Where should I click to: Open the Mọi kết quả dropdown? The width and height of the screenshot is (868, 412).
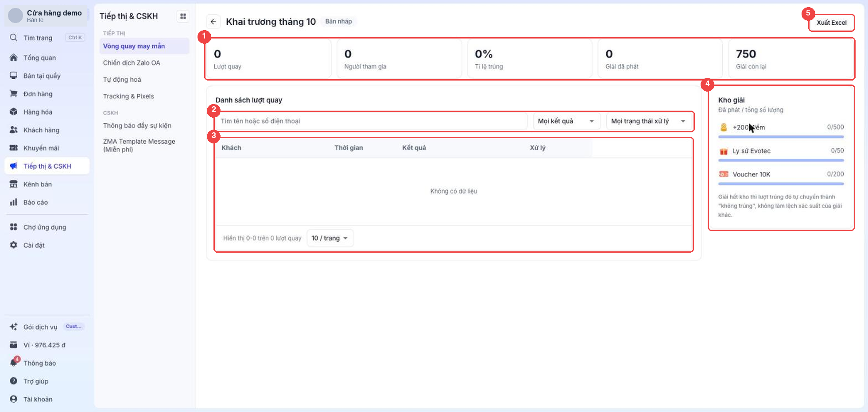(566, 121)
